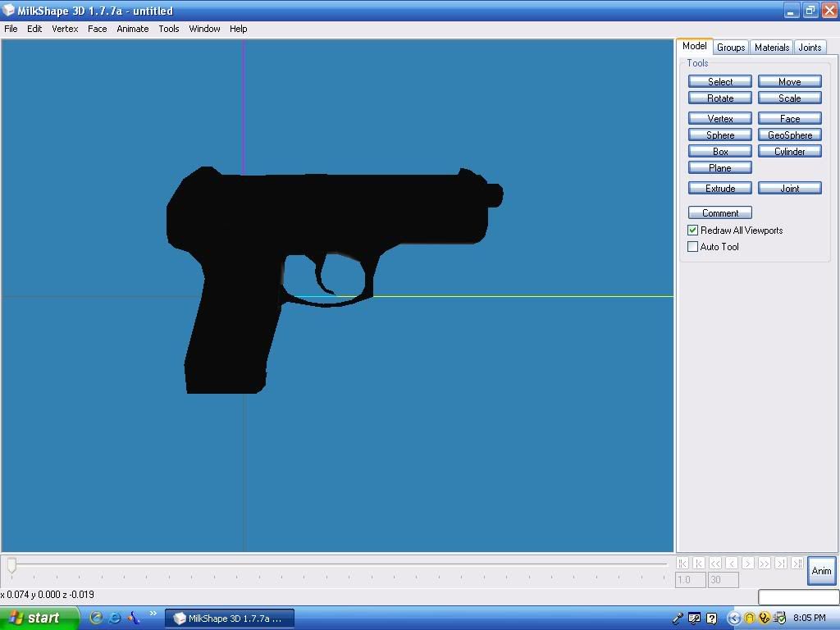Choose the Vertex tool button
840x630 pixels.
(x=720, y=118)
